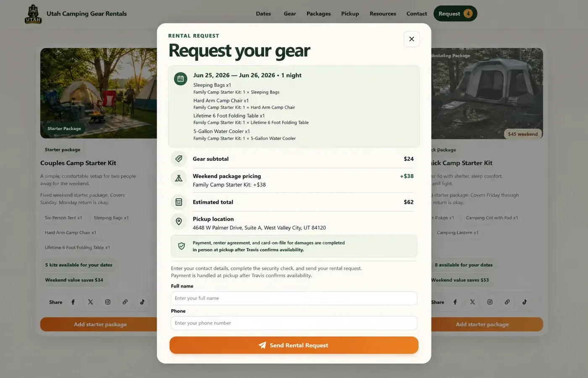The height and width of the screenshot is (378, 588).
Task: Open the Pickup nav item
Action: click(x=350, y=13)
